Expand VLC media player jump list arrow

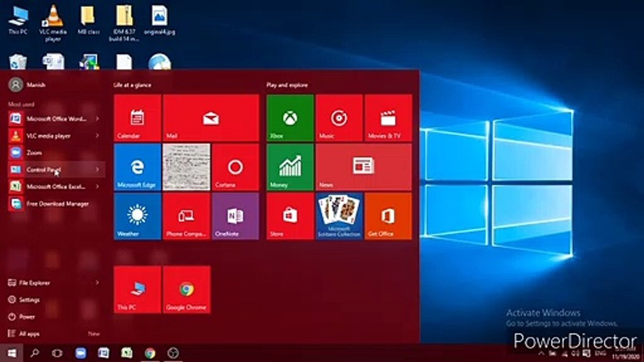pyautogui.click(x=97, y=136)
